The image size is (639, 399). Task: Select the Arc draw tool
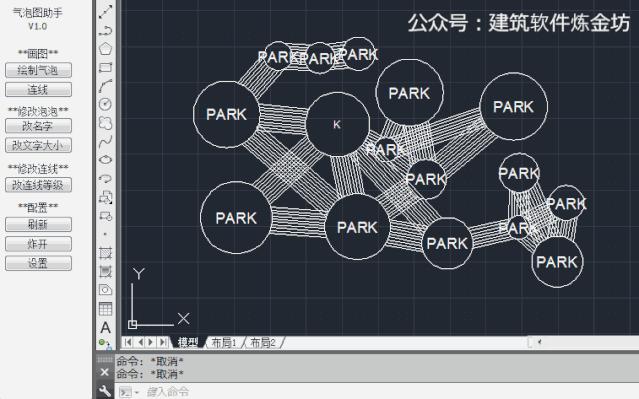tap(106, 86)
